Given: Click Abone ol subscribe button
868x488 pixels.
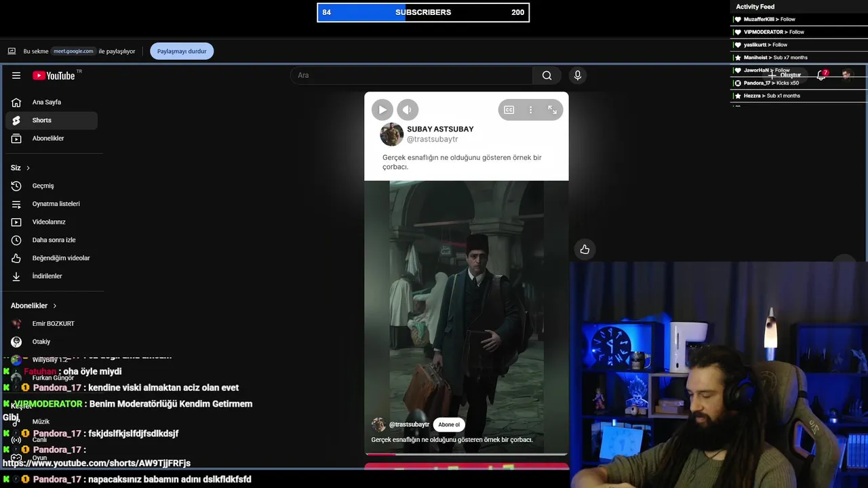Looking at the screenshot, I should [449, 425].
